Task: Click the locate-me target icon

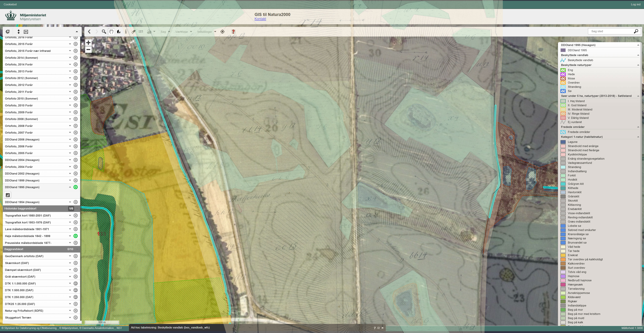Action: point(223,32)
